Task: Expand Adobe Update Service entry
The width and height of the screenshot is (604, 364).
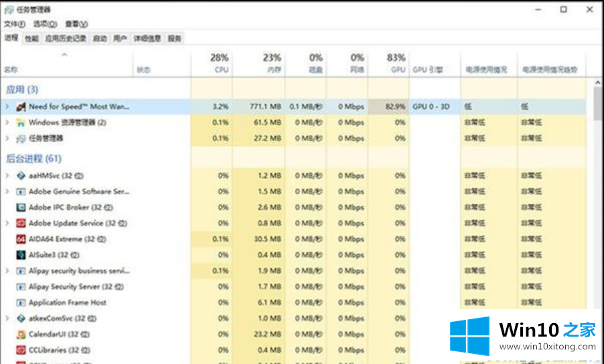Action: 7,223
